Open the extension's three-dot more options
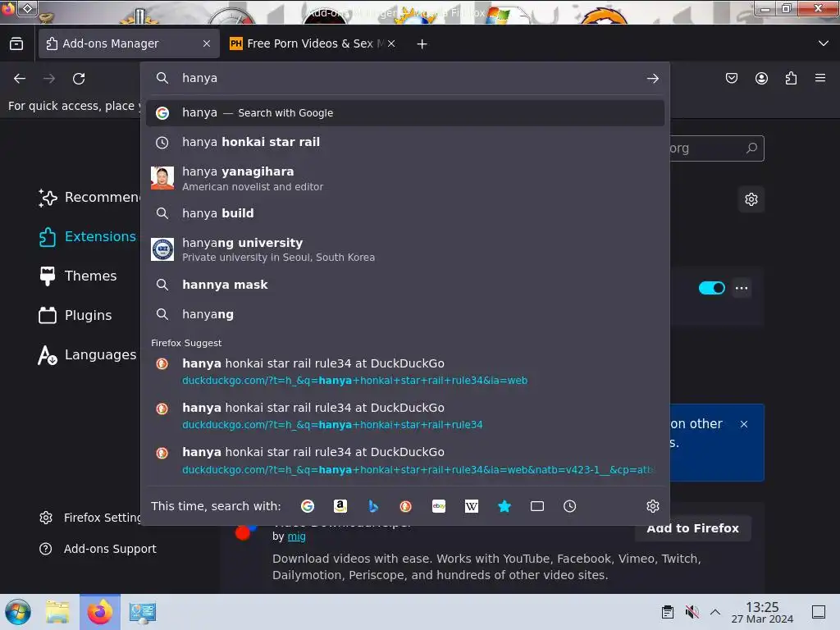This screenshot has height=630, width=840. click(x=742, y=288)
